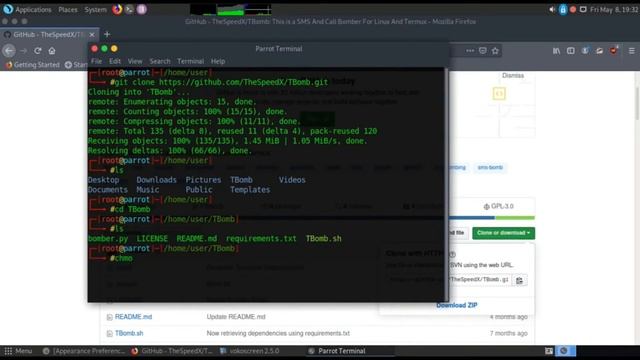Viewport: 640px width, 360px height.
Task: Click the red recording tray icon
Action: coord(573,9)
